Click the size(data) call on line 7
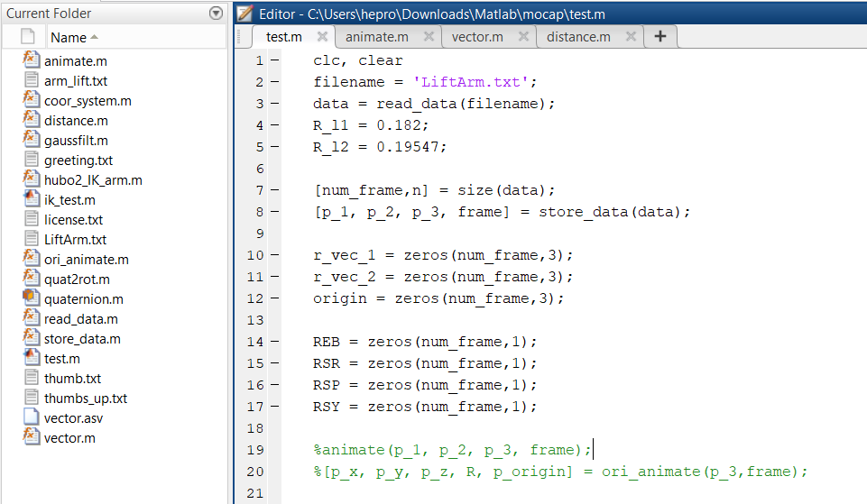867x504 pixels. coord(502,190)
